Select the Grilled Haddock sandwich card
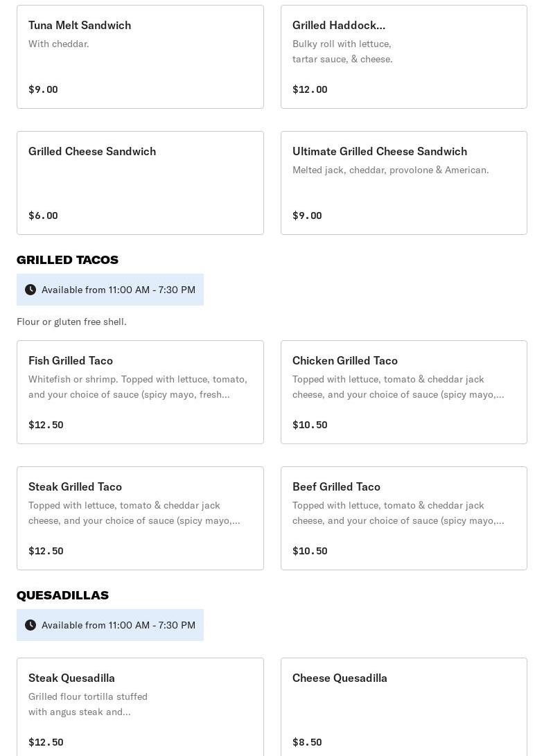 tap(403, 57)
